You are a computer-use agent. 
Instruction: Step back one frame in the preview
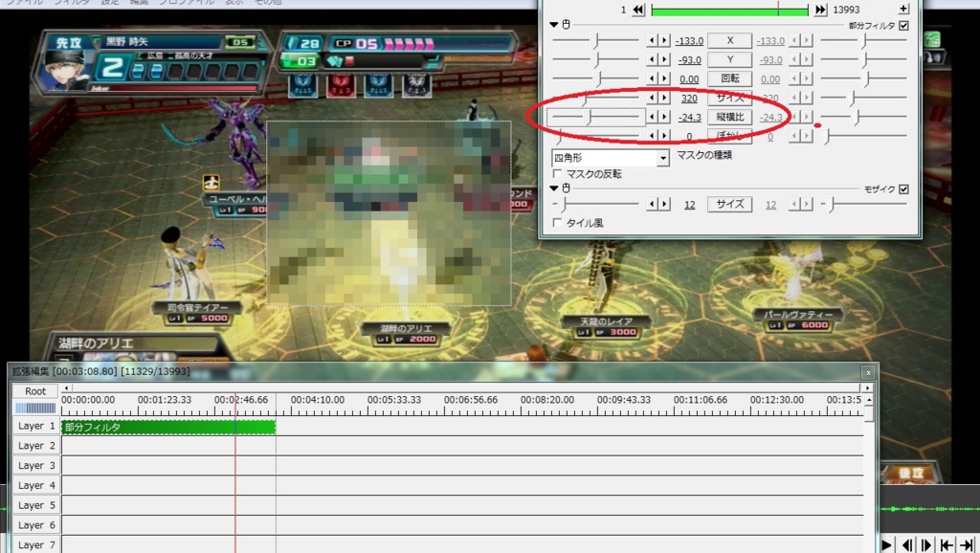click(x=907, y=545)
